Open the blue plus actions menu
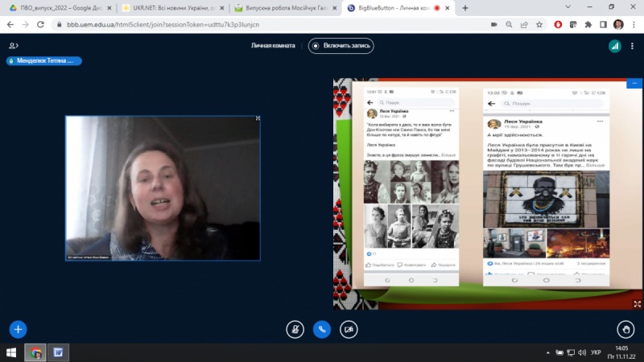The height and width of the screenshot is (362, 644). pyautogui.click(x=18, y=328)
